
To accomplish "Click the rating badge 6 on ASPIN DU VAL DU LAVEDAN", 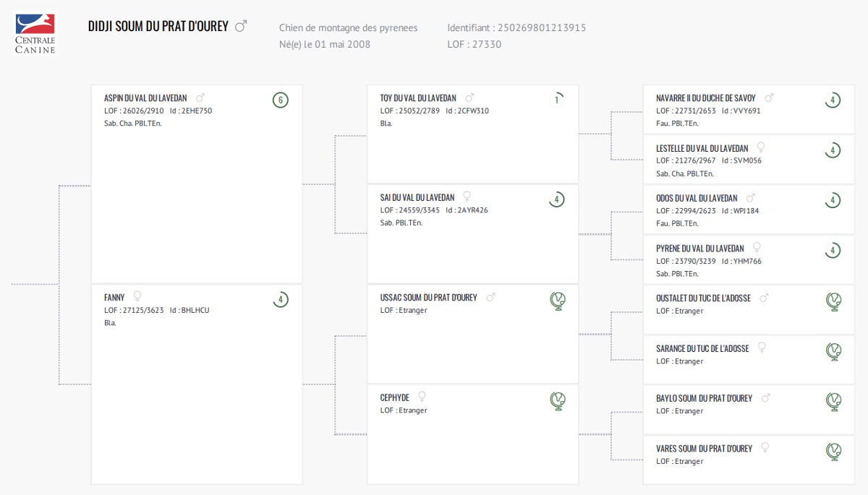I will 281,100.
